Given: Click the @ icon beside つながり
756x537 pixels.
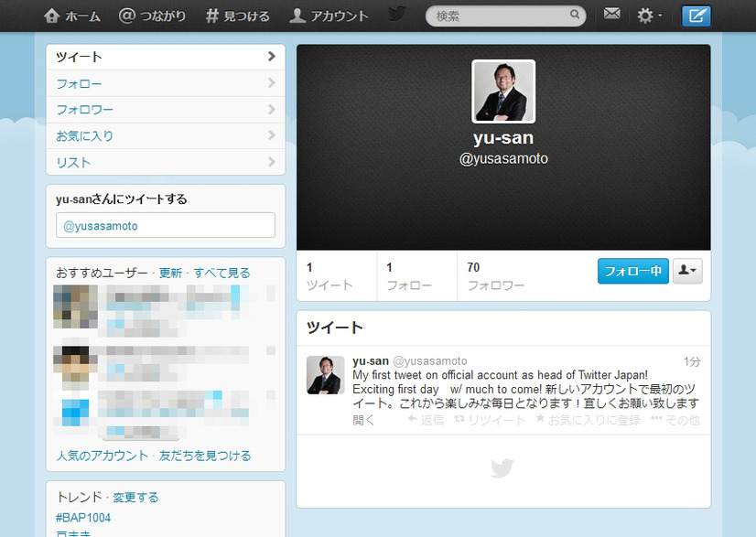Looking at the screenshot, I should [127, 16].
